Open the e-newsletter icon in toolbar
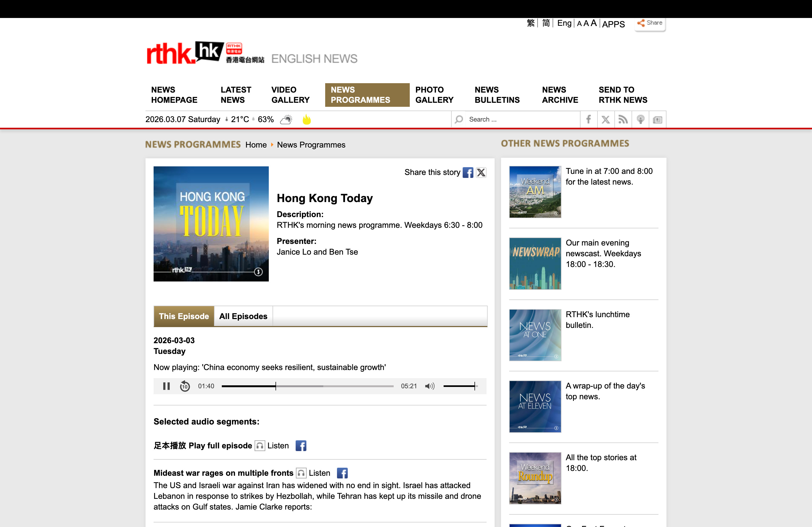 click(x=657, y=119)
